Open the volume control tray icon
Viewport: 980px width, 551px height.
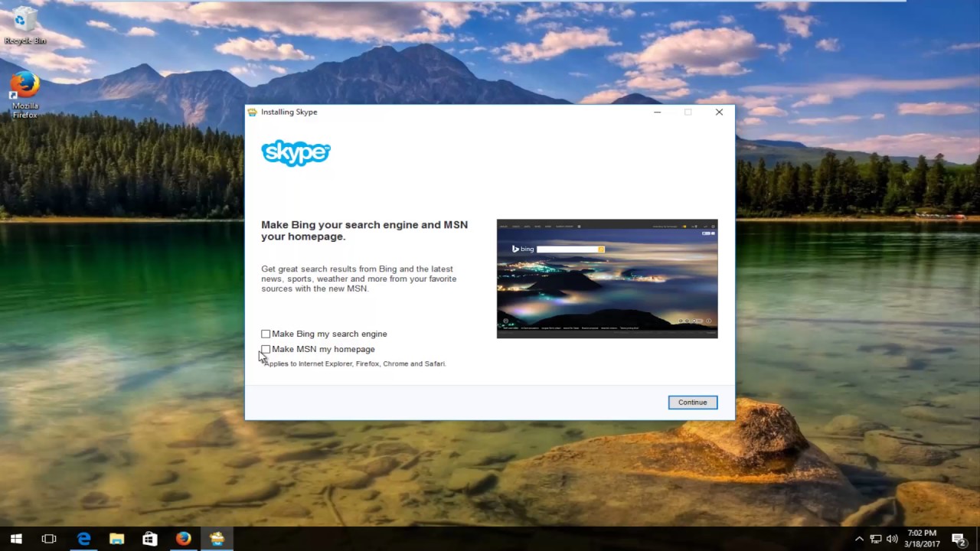[892, 539]
